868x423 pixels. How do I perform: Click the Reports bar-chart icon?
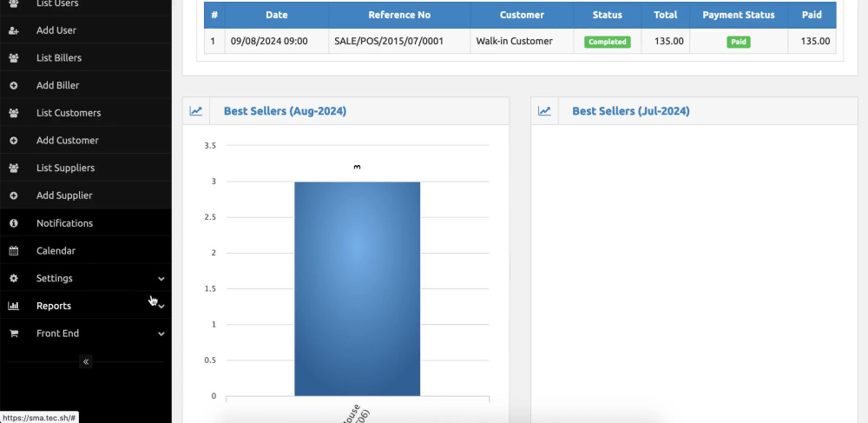pos(14,306)
